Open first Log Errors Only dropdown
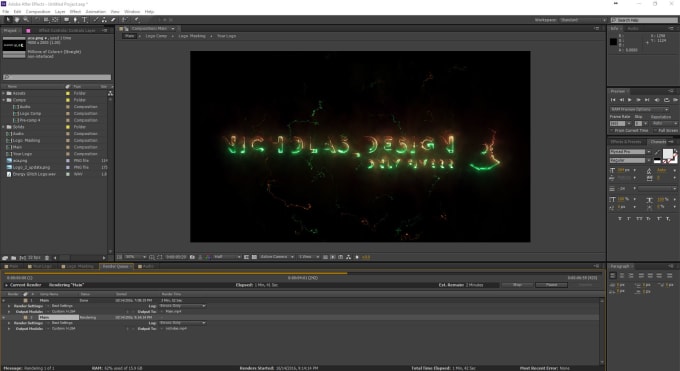Image resolution: width=680 pixels, height=371 pixels. (182, 306)
